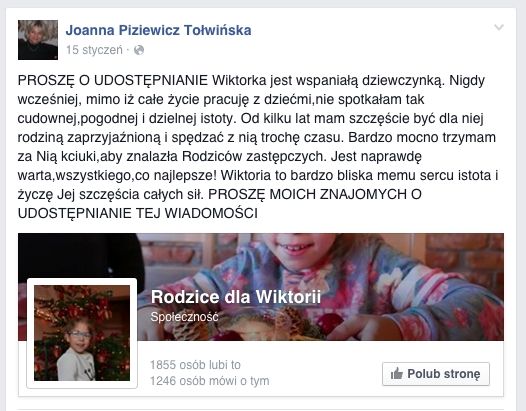The image size is (526, 411).
Task: Click the Społeczność category label
Action: click(184, 316)
